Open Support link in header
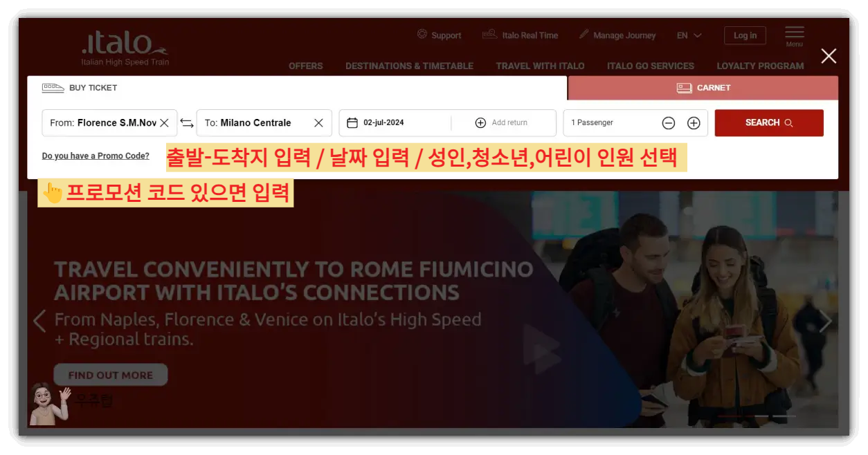This screenshot has width=868, height=455. (x=440, y=35)
